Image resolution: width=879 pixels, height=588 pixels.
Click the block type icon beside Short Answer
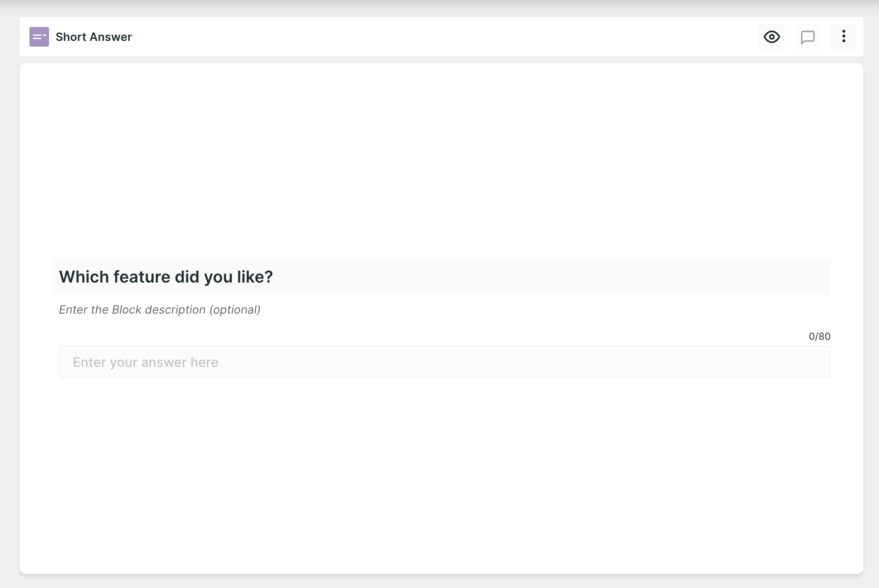click(x=39, y=37)
